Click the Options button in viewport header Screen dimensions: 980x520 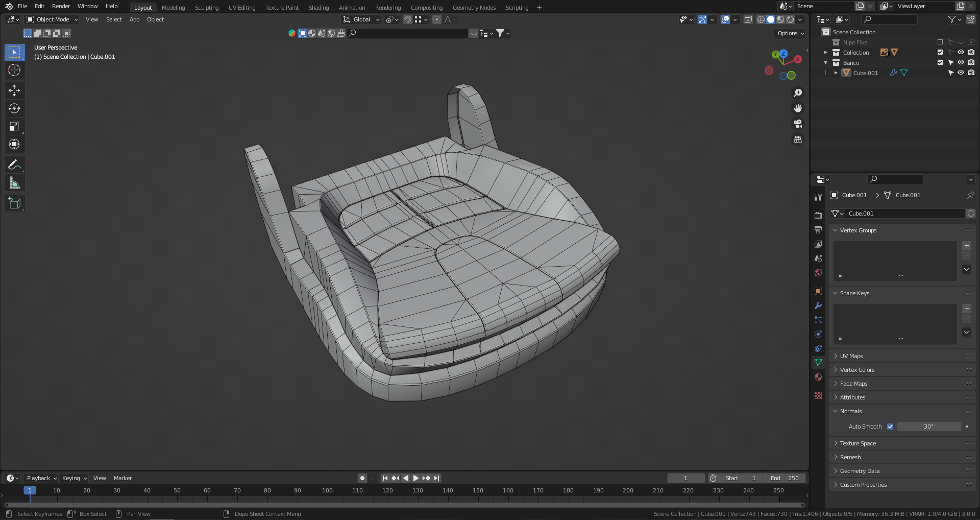click(x=790, y=33)
